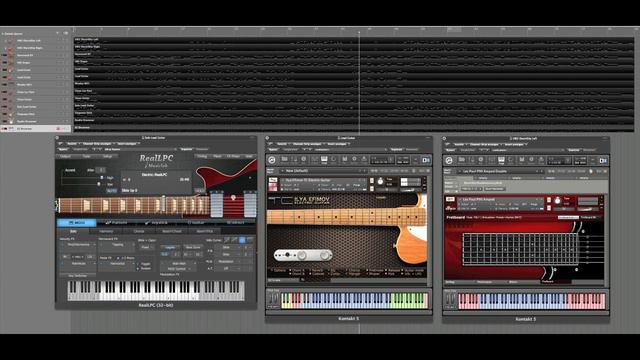Click the tone knob on TC control plate
The image size is (640, 360).
(324, 256)
